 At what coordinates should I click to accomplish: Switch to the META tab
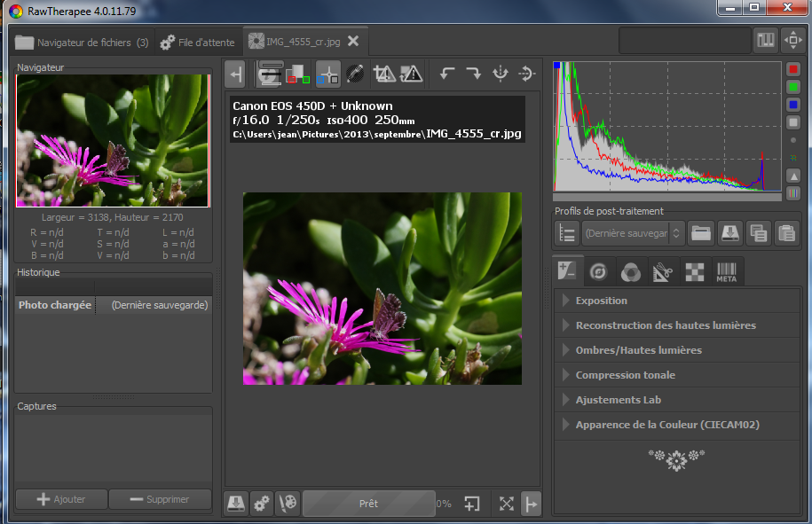click(727, 272)
